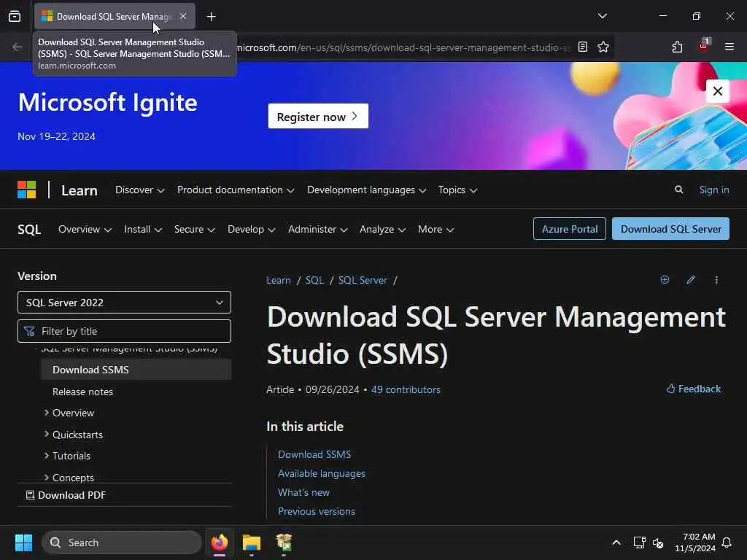The width and height of the screenshot is (747, 560).
Task: Jump to What's new section
Action: [x=304, y=492]
